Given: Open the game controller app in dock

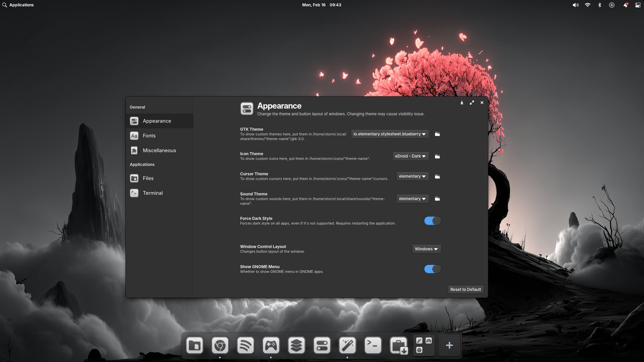Looking at the screenshot, I should pyautogui.click(x=271, y=345).
